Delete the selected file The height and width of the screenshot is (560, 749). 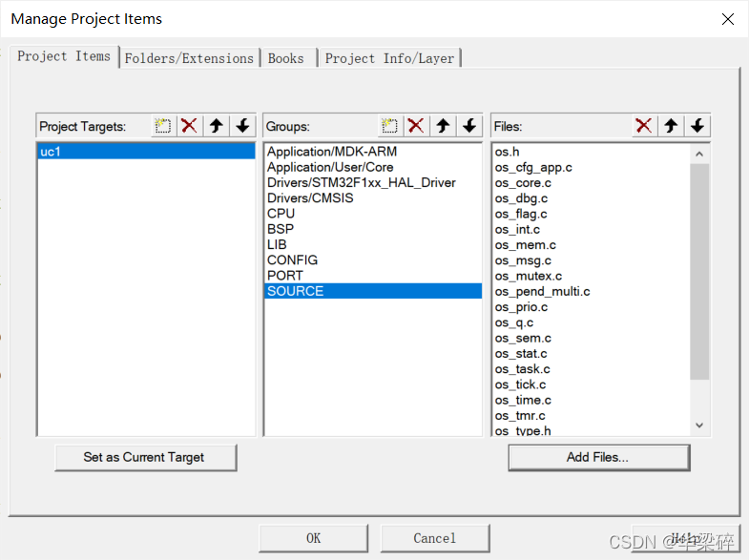tap(644, 126)
